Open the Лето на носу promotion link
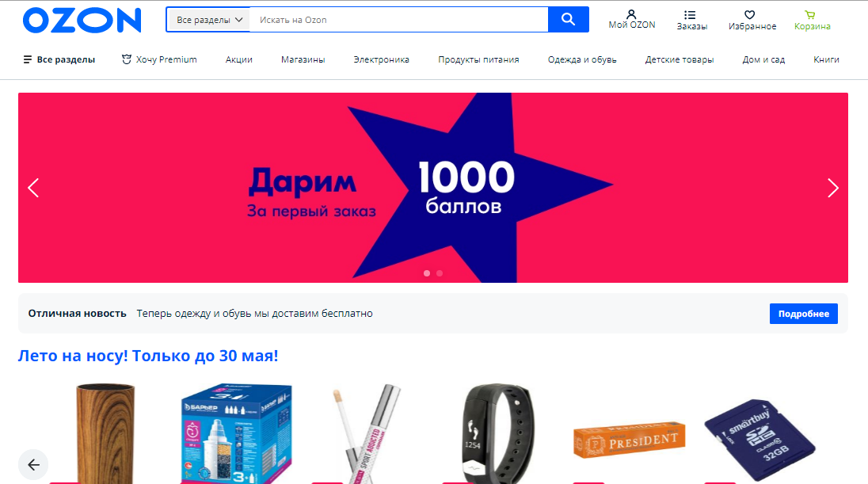 (x=148, y=356)
